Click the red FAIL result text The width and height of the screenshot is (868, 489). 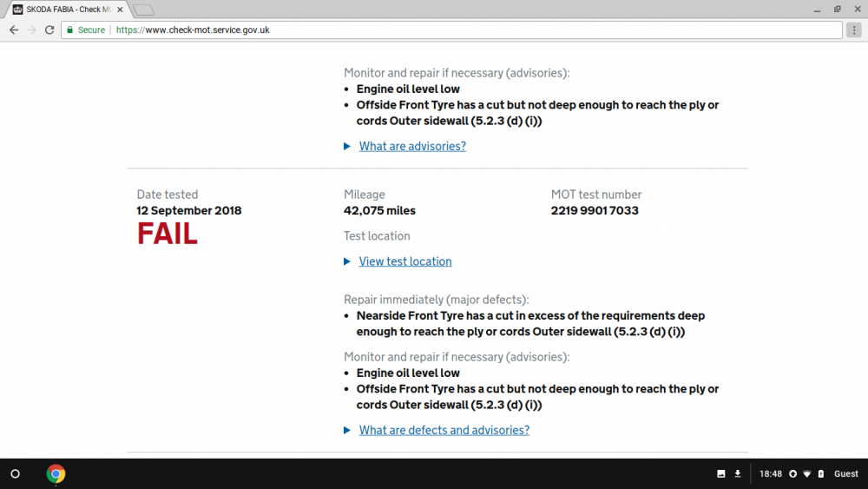click(x=168, y=234)
